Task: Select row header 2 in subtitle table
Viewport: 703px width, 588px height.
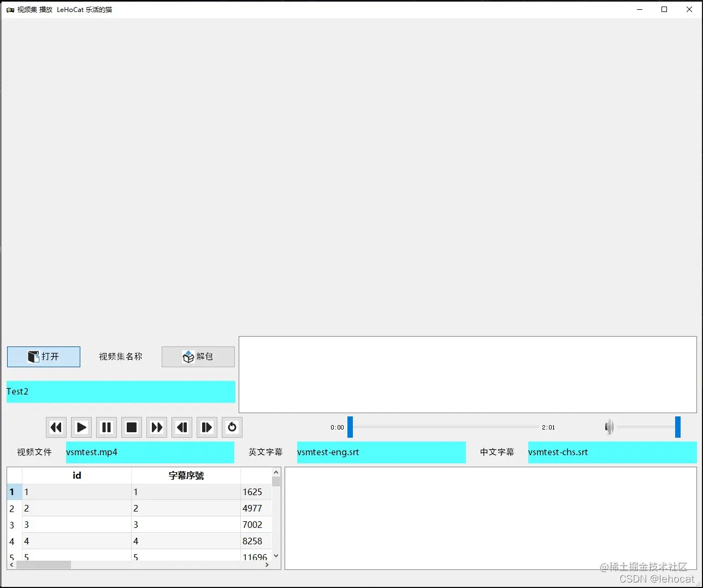Action: tap(14, 508)
